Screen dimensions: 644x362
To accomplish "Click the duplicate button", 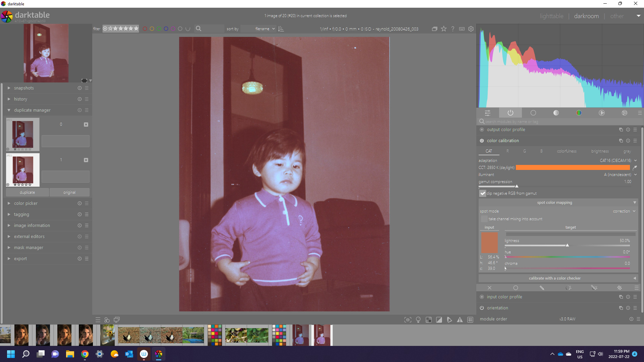I will 27,192.
